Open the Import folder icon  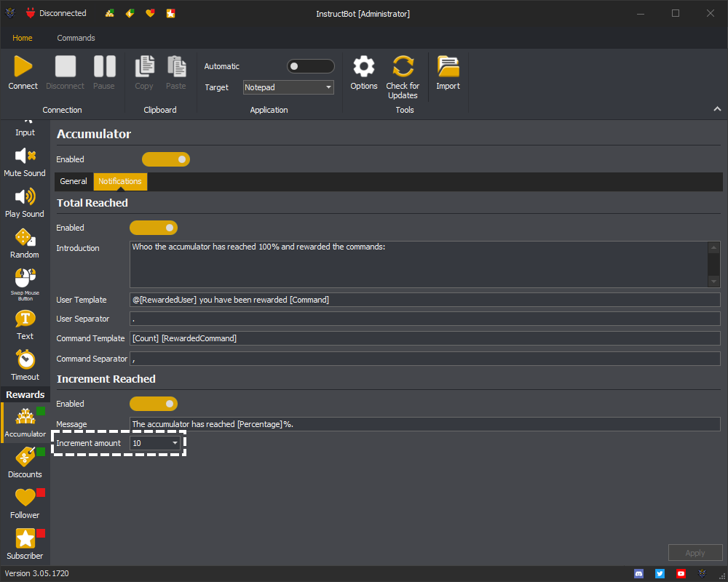448,66
